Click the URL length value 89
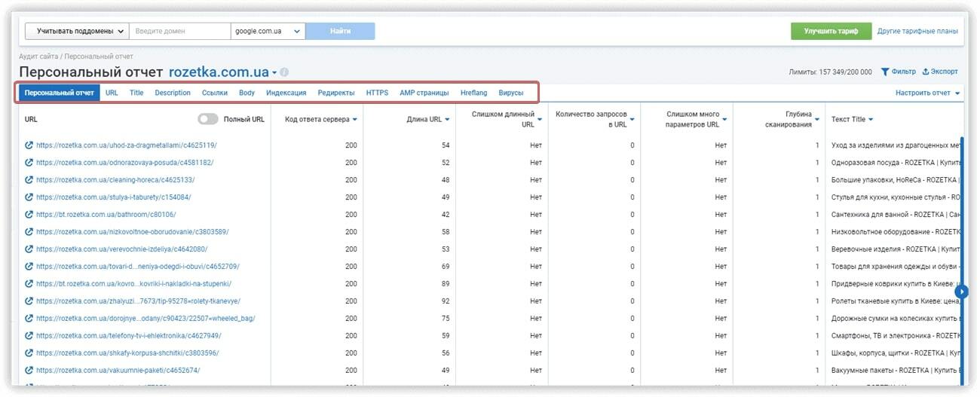980x397 pixels. click(445, 283)
